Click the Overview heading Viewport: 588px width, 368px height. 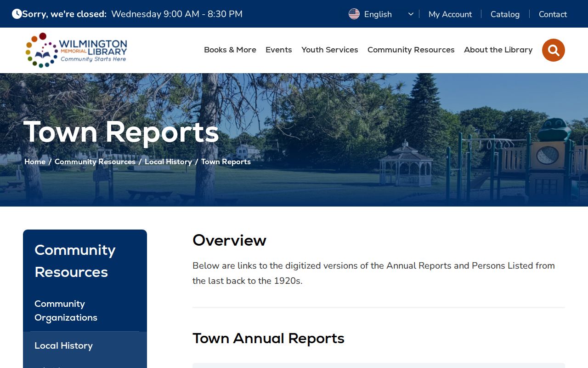(229, 240)
